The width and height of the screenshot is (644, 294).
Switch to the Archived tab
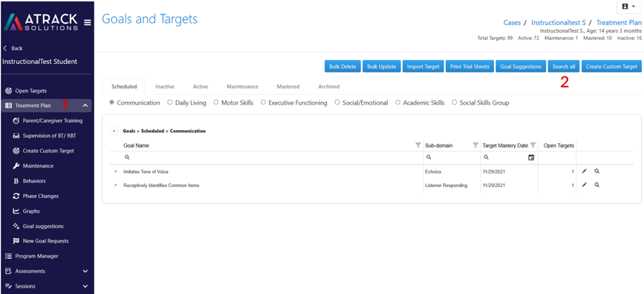pyautogui.click(x=329, y=87)
